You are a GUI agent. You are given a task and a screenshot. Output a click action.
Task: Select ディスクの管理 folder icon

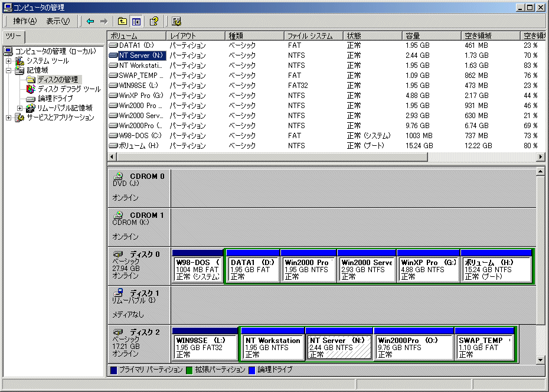point(31,80)
